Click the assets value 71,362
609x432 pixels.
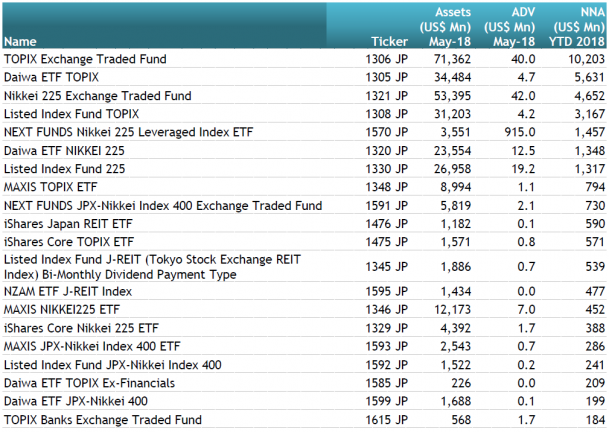click(450, 60)
